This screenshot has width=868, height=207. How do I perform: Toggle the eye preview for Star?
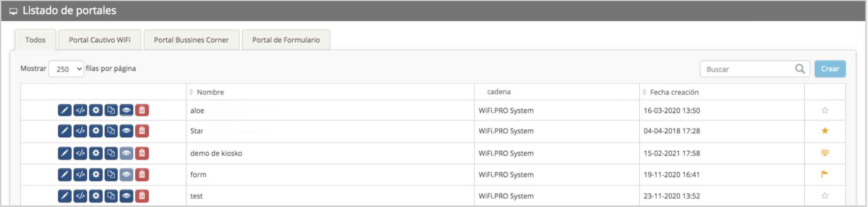[127, 131]
